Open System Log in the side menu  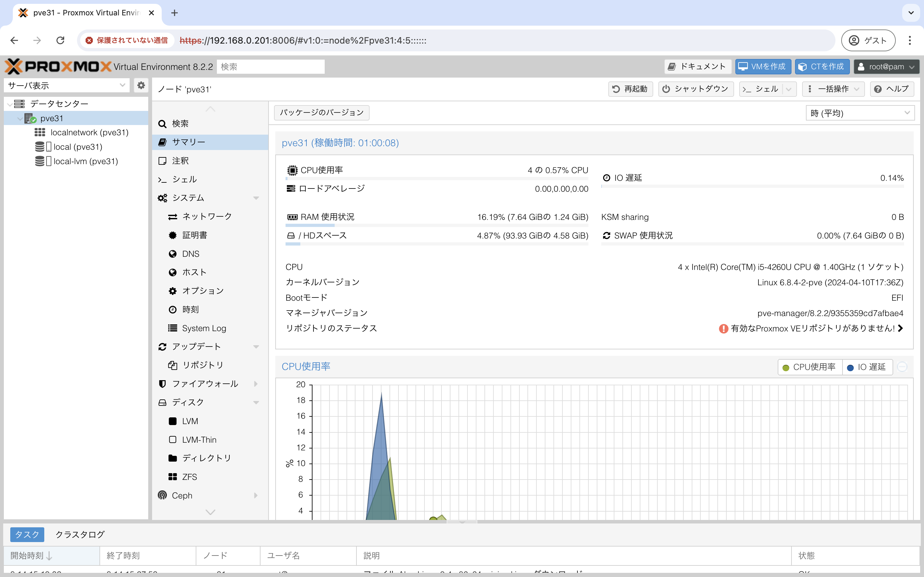point(203,328)
